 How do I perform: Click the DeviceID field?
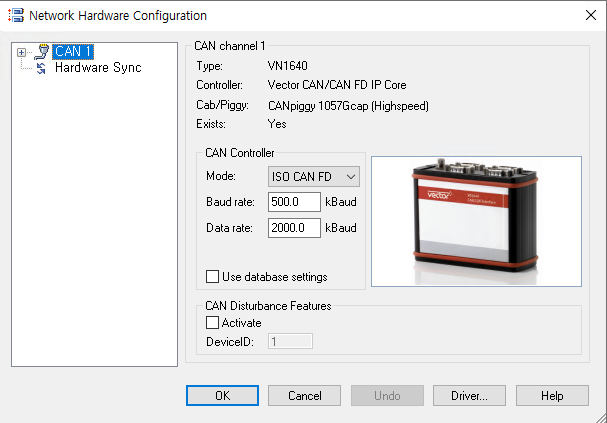(290, 341)
